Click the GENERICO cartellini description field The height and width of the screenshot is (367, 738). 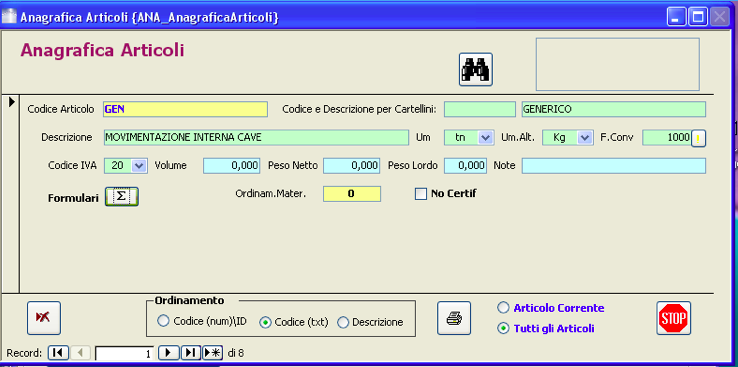point(614,109)
